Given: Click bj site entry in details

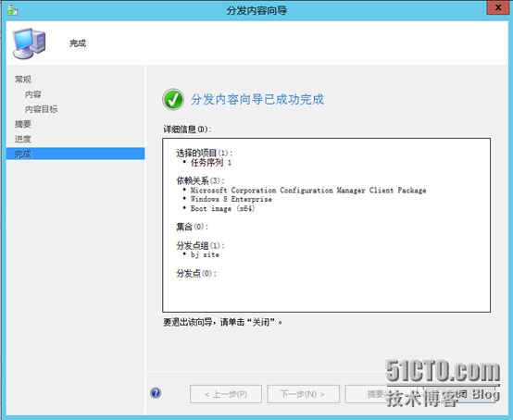Looking at the screenshot, I should [x=205, y=254].
